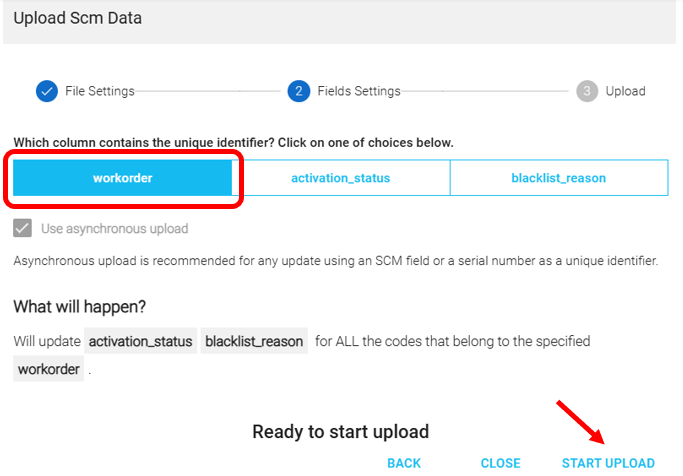
Task: Choose activation_status as identifier column
Action: (340, 178)
